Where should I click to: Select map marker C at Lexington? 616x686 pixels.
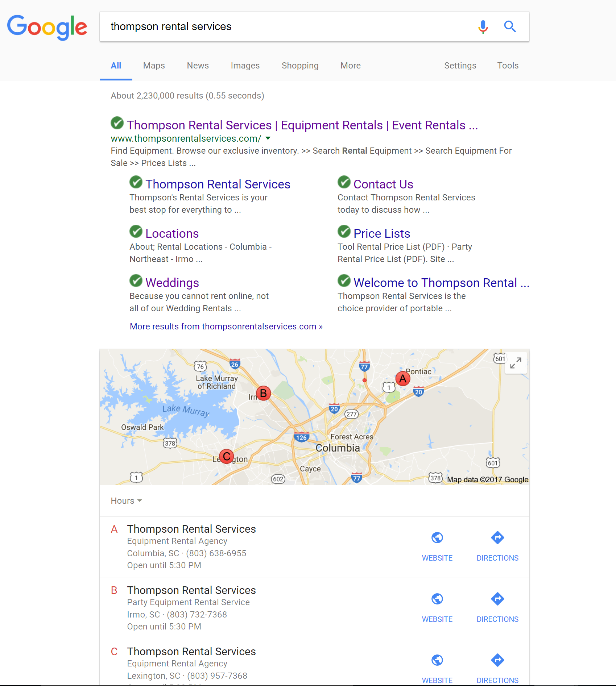click(227, 457)
